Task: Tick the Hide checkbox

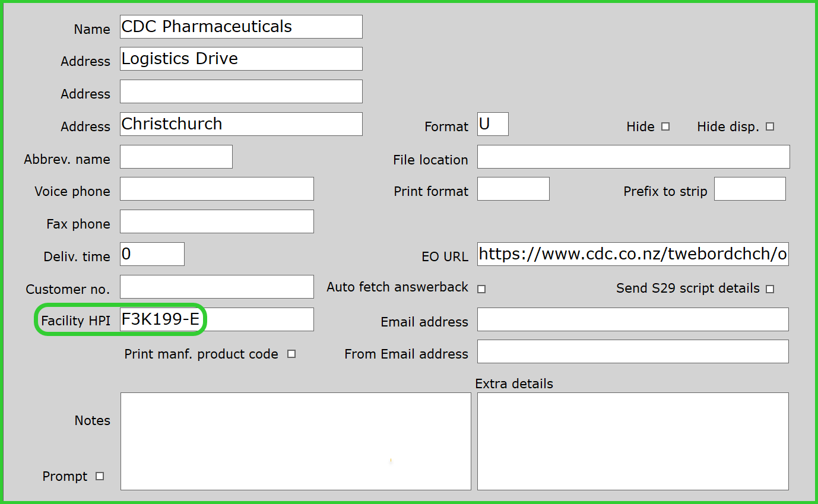Action: pyautogui.click(x=665, y=126)
